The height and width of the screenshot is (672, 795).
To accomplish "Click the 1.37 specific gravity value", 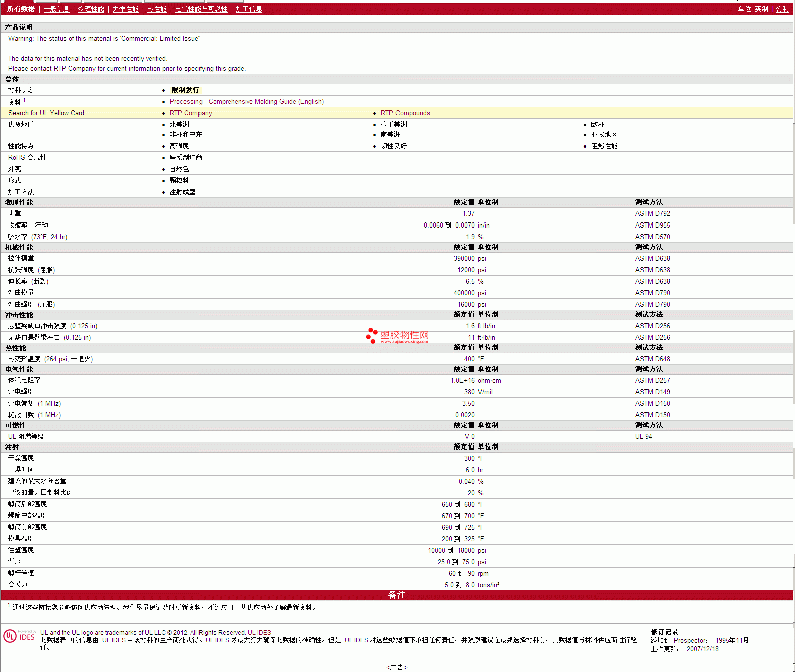I will coord(468,213).
